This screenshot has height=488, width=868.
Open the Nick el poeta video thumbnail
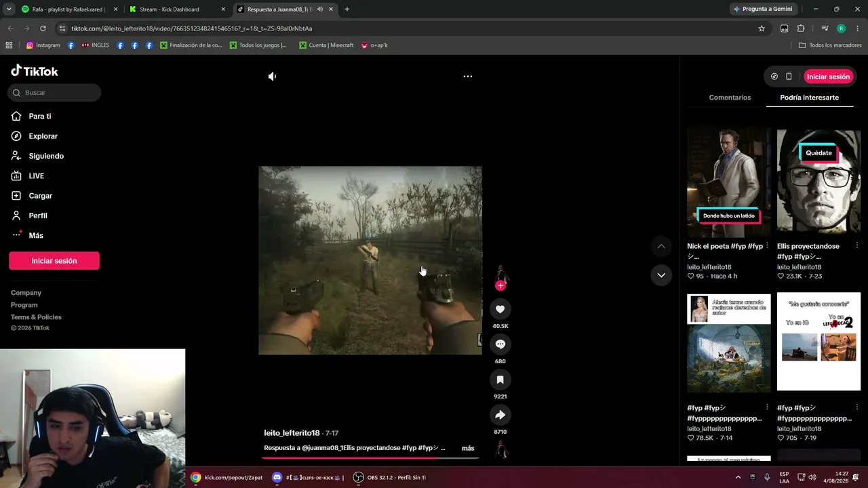point(729,182)
